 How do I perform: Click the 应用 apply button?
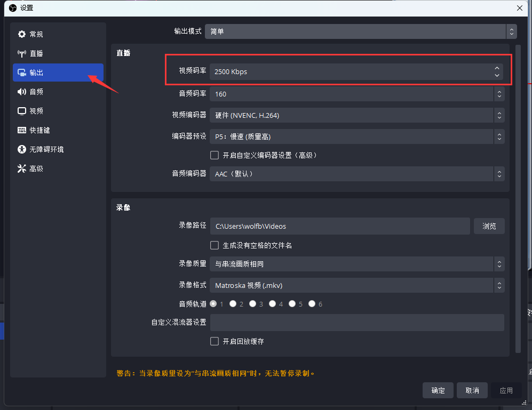click(506, 390)
